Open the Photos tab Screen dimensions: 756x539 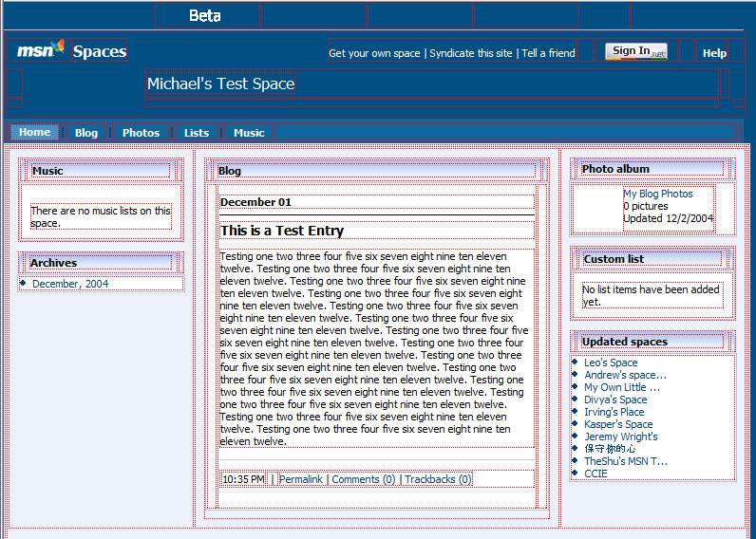[x=141, y=133]
